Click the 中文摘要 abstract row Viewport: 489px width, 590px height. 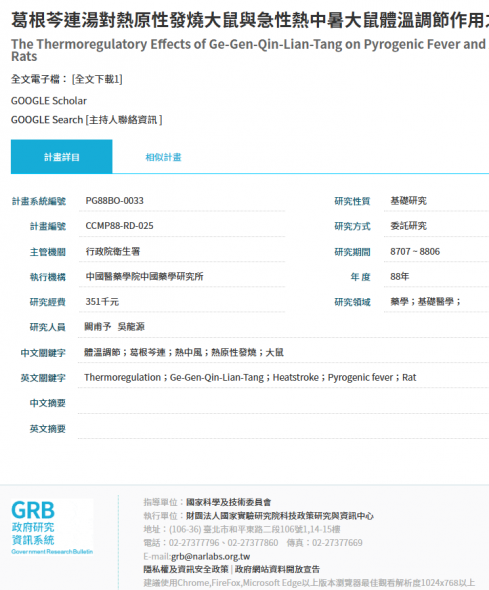pos(250,403)
